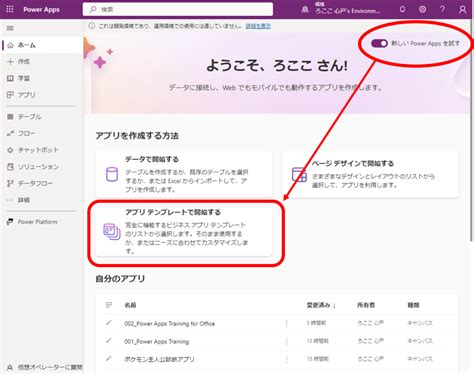Viewport: 474px width, 374px height.
Task: Click 自分のアプリ section heading
Action: (x=120, y=279)
